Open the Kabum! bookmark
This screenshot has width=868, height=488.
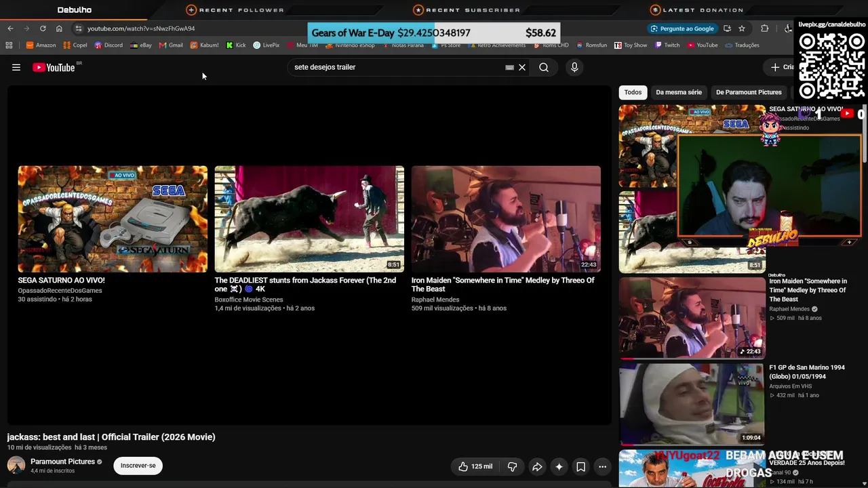click(204, 45)
